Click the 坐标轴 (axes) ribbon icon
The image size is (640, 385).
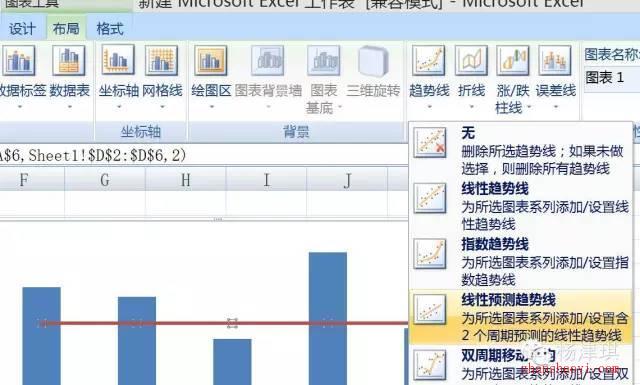click(x=118, y=60)
